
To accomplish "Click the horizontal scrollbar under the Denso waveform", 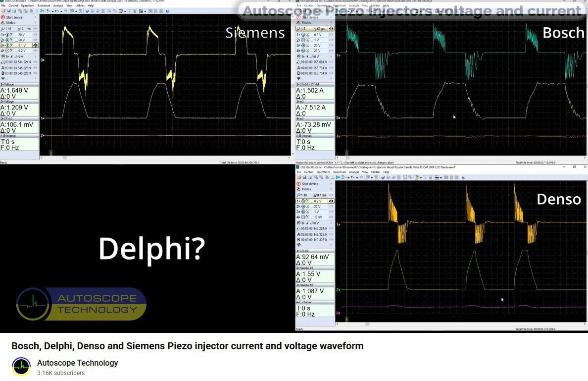I will point(461,325).
